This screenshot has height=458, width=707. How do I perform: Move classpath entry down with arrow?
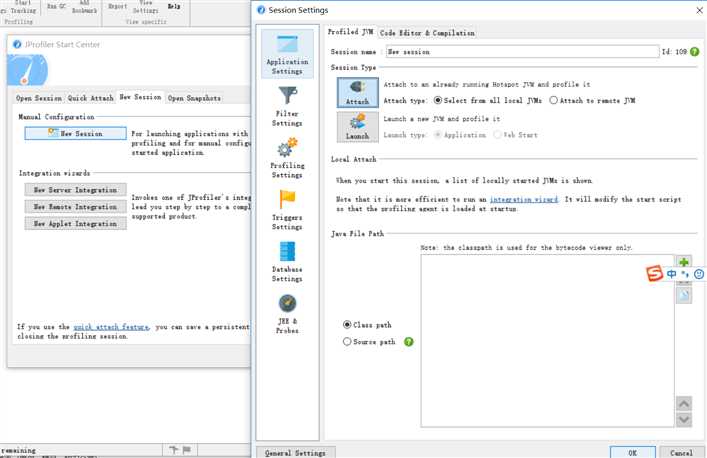(684, 420)
